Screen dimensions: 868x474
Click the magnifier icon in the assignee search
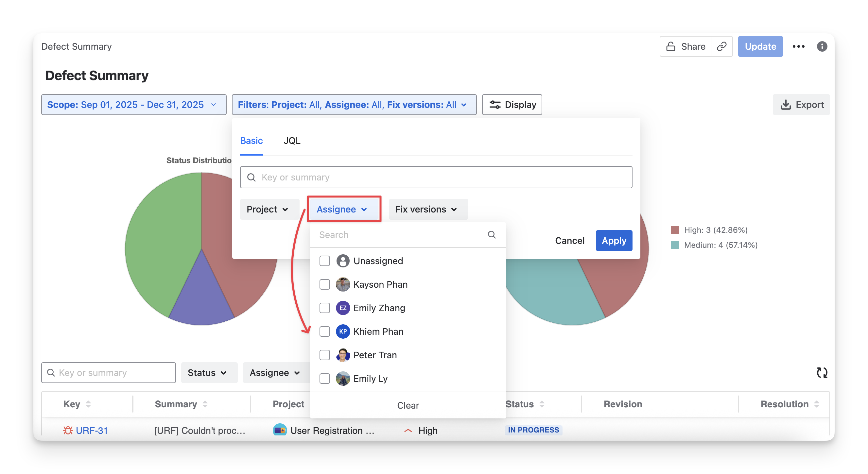[x=492, y=235]
